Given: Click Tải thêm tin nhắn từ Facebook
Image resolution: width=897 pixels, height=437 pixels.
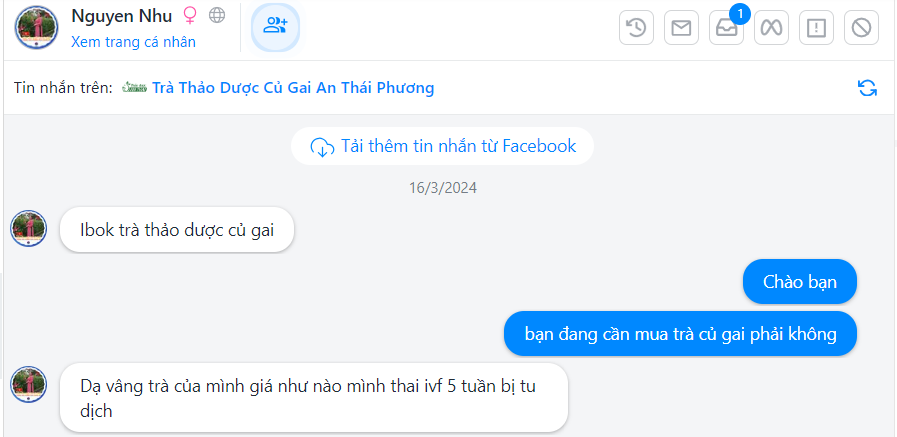Looking at the screenshot, I should coord(442,146).
